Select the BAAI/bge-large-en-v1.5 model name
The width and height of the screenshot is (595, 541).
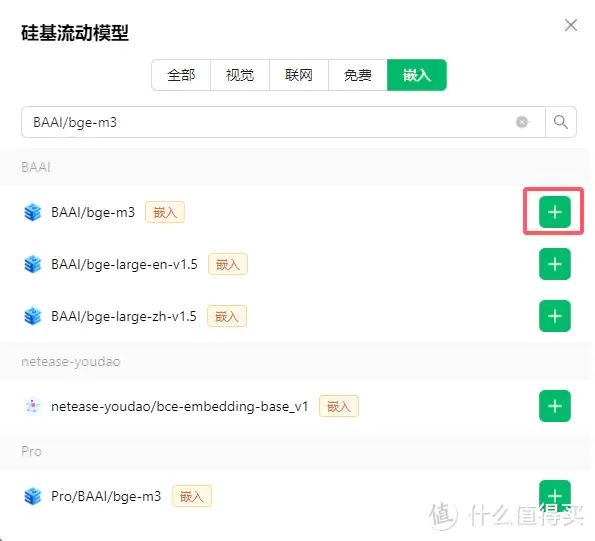coord(124,264)
